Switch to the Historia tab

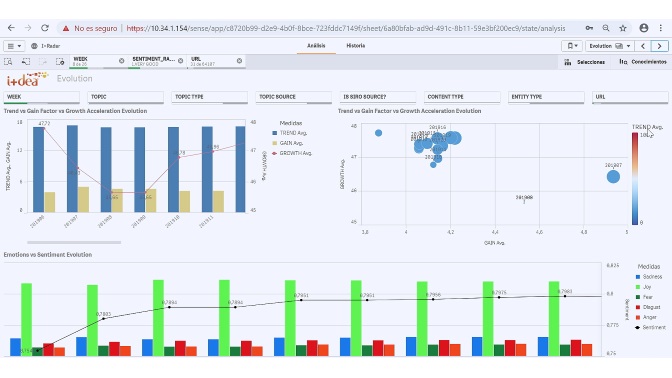pos(355,45)
